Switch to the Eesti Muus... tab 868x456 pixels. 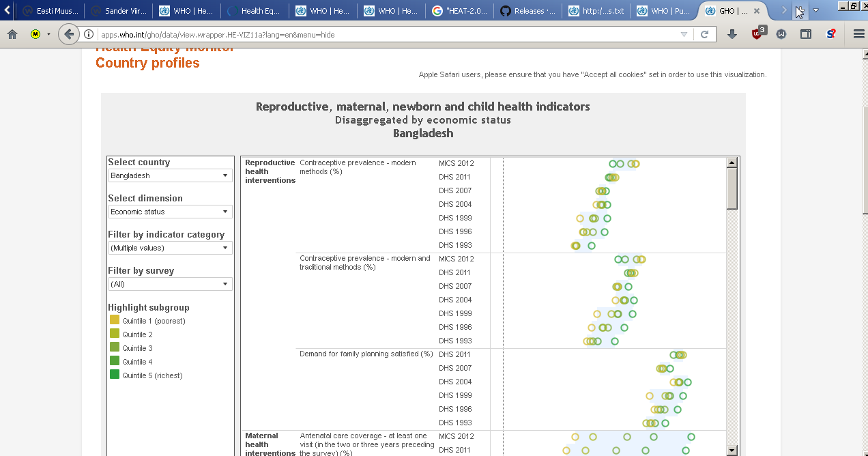click(x=50, y=11)
